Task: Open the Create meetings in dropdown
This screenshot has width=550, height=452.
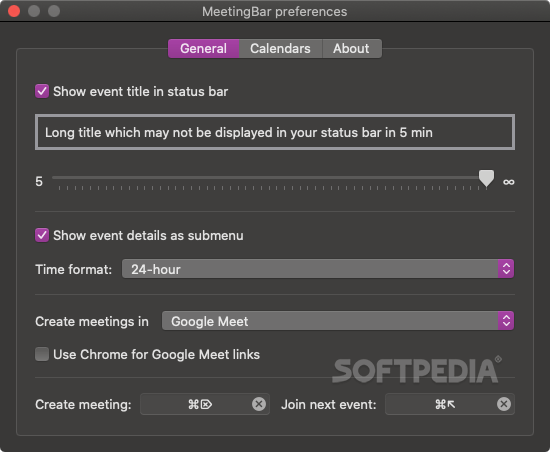Action: coord(338,321)
